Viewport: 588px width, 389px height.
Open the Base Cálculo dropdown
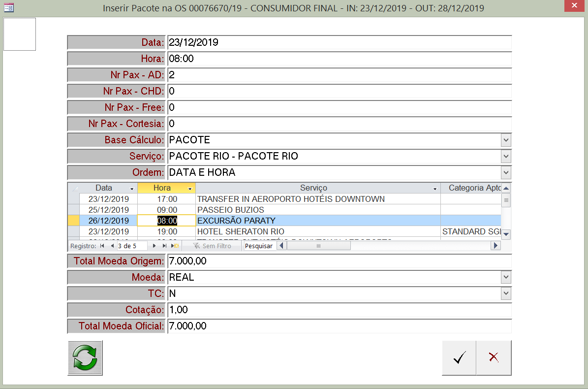point(506,140)
